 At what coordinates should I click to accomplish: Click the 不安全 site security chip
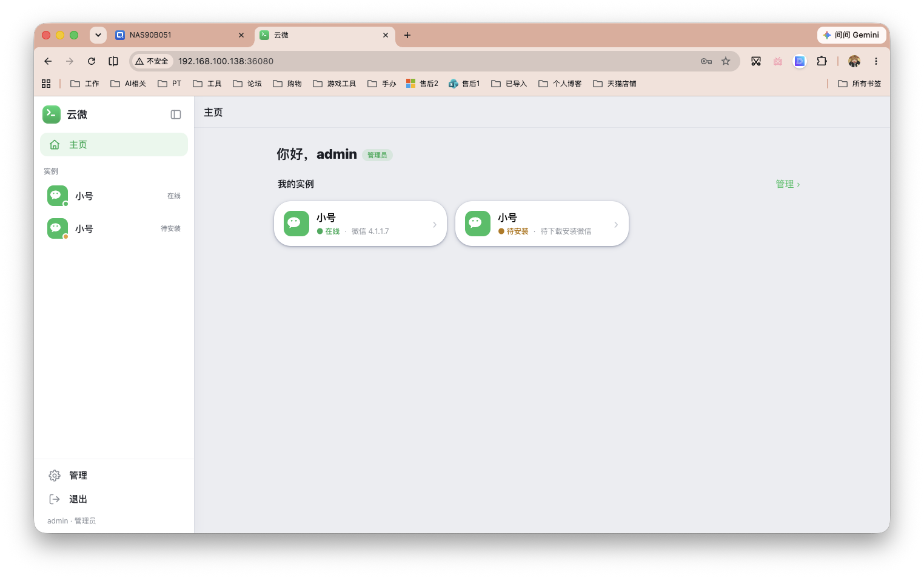tap(152, 61)
